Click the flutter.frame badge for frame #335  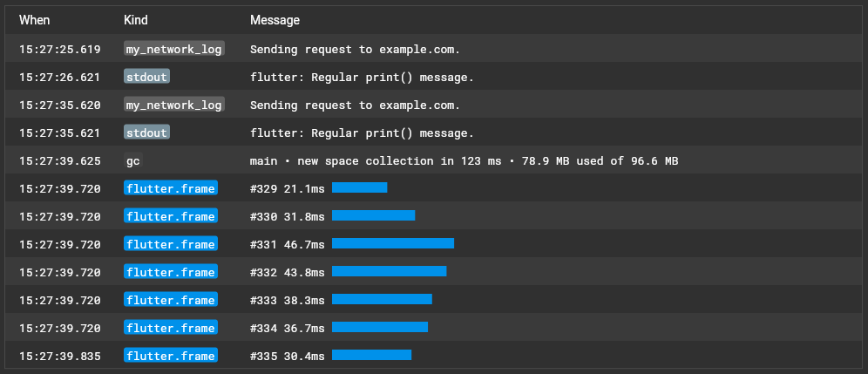[x=171, y=356]
